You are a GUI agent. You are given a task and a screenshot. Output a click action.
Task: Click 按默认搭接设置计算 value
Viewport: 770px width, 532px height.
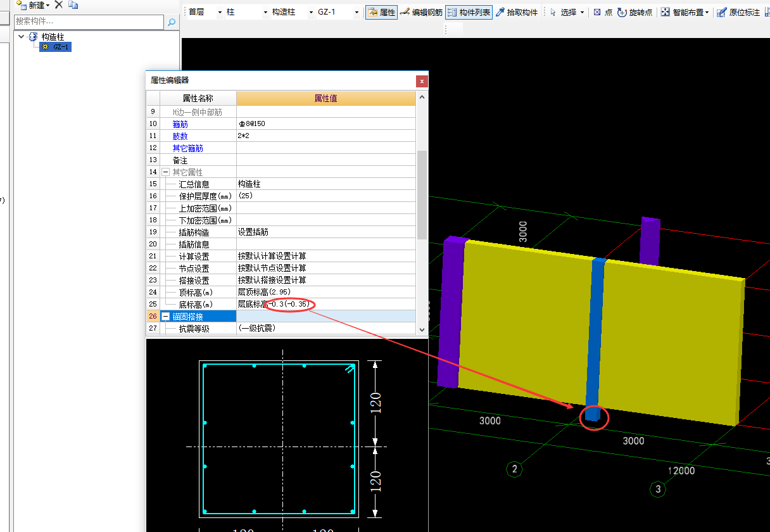coord(326,281)
